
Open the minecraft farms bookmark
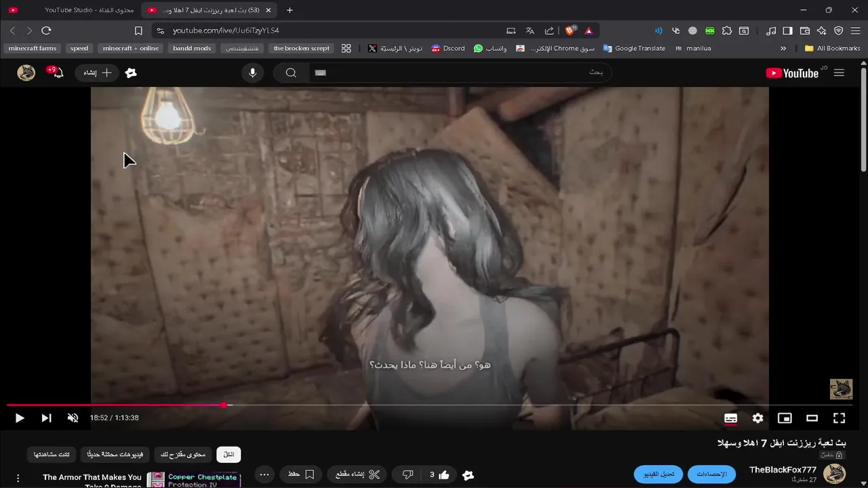coord(33,48)
